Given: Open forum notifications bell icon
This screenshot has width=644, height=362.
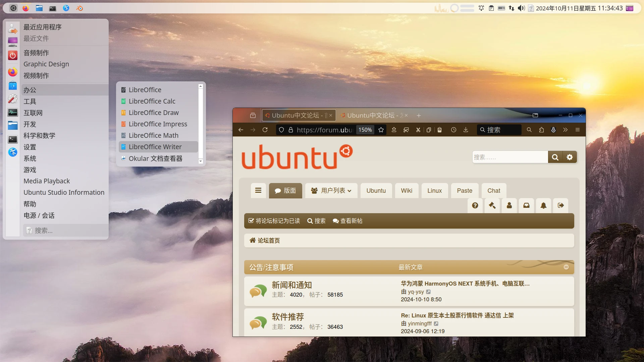Looking at the screenshot, I should [543, 205].
